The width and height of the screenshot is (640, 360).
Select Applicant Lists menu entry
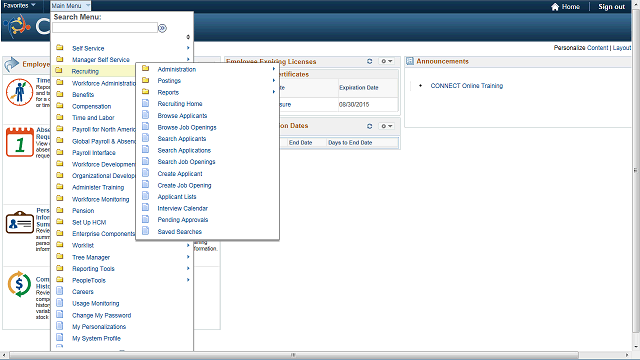(x=177, y=197)
